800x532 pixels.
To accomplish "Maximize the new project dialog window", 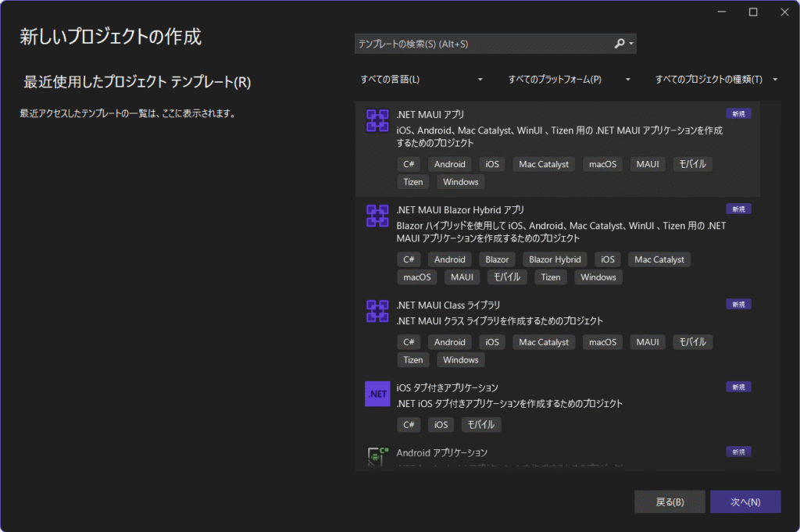I will (x=753, y=12).
